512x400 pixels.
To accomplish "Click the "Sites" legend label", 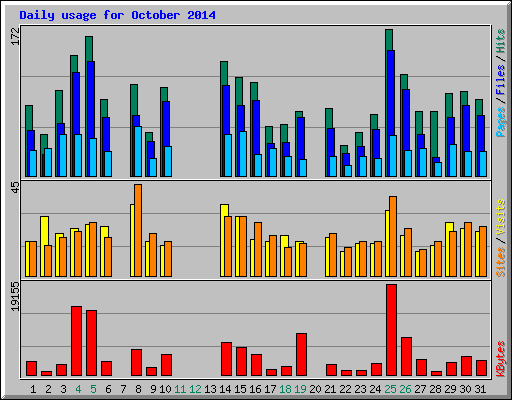I will (500, 262).
